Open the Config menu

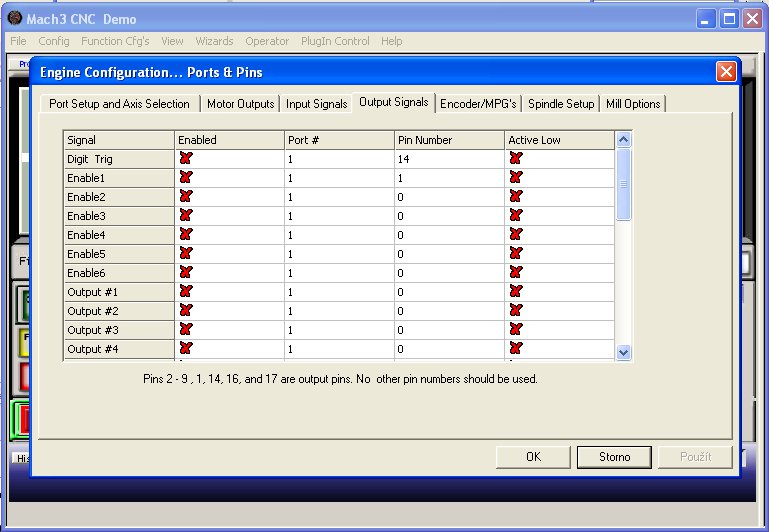(x=54, y=41)
